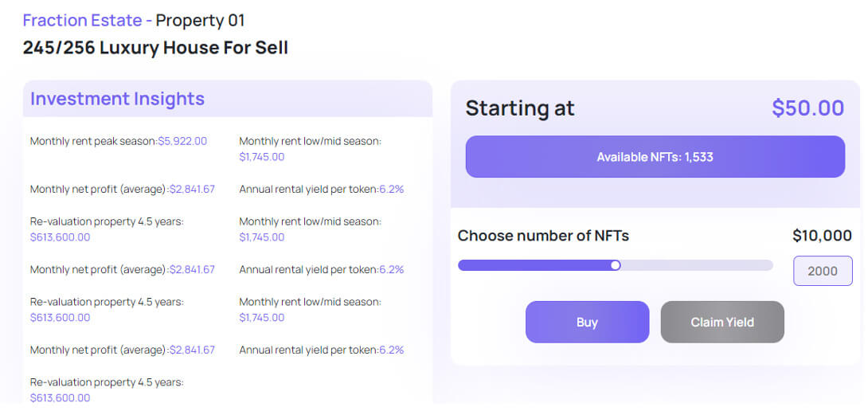
Task: Click the Choose number of NFTs label
Action: 543,235
